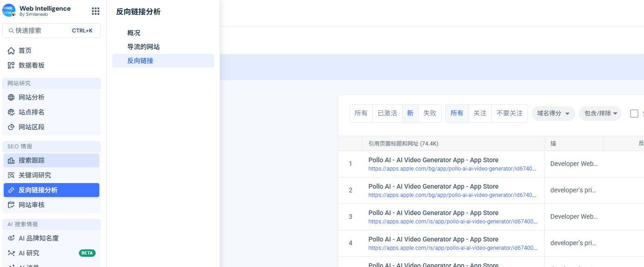Image resolution: width=644 pixels, height=267 pixels.
Task: Go to 首页 in the sidebar
Action: pos(52,51)
